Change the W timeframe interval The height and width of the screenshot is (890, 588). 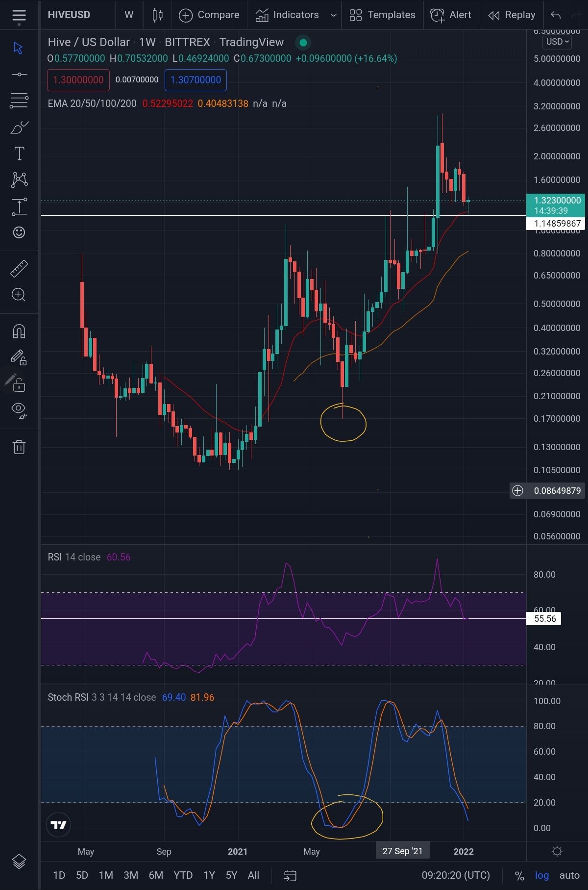pyautogui.click(x=129, y=15)
